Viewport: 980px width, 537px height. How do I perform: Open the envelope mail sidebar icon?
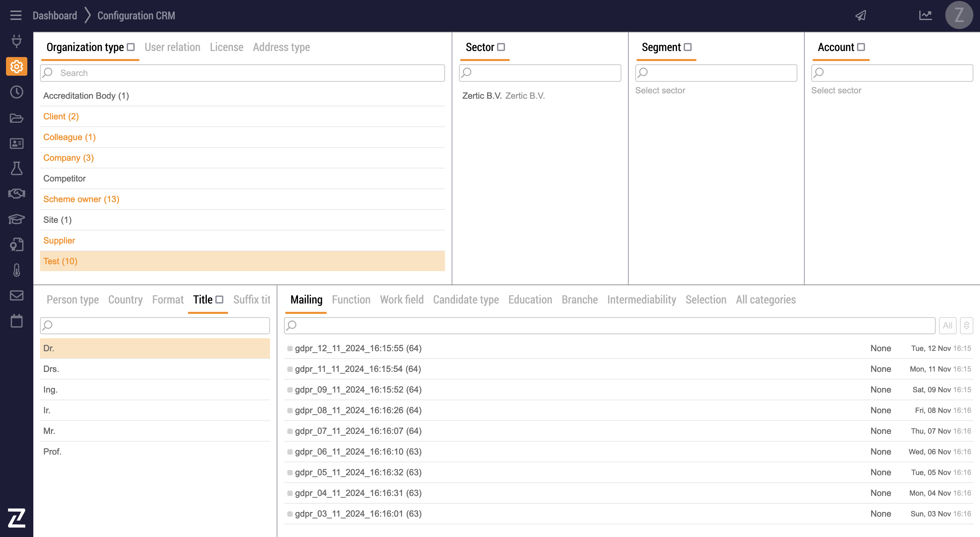click(16, 295)
